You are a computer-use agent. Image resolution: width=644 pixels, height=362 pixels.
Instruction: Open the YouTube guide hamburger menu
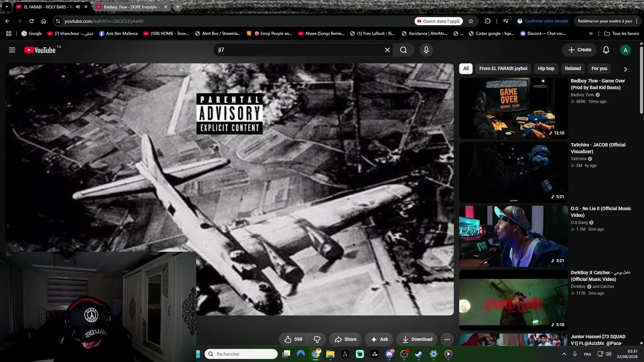click(12, 50)
